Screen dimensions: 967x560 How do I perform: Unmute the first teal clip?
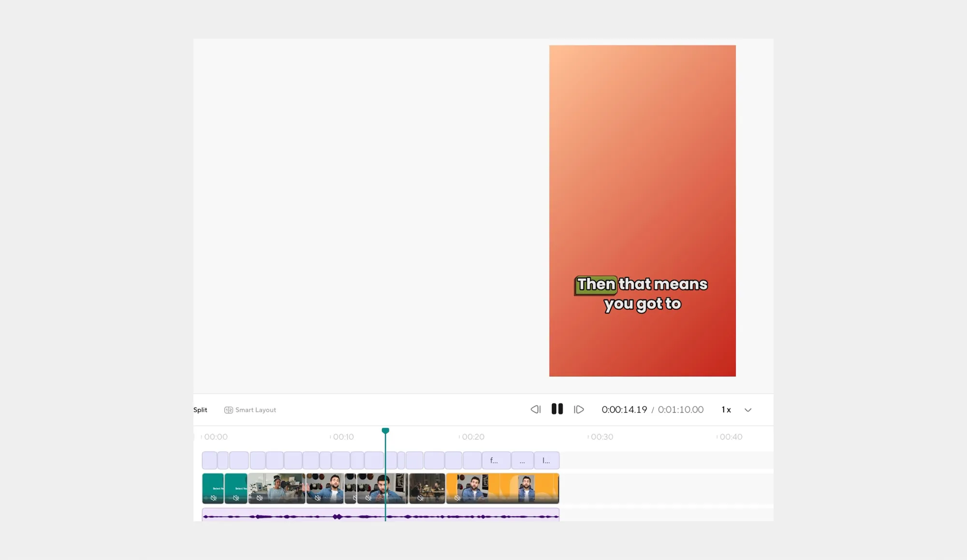pyautogui.click(x=213, y=498)
